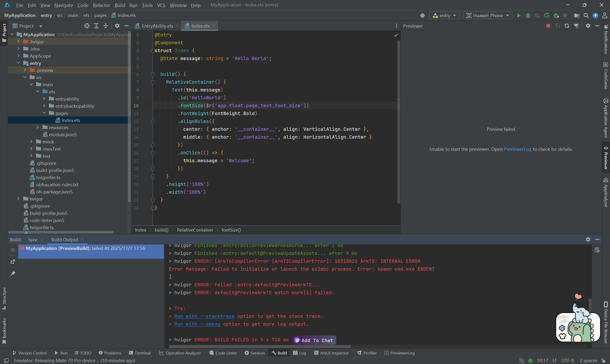Click Search Everywhere magnifier icon
The image size is (610, 364).
[x=586, y=15]
